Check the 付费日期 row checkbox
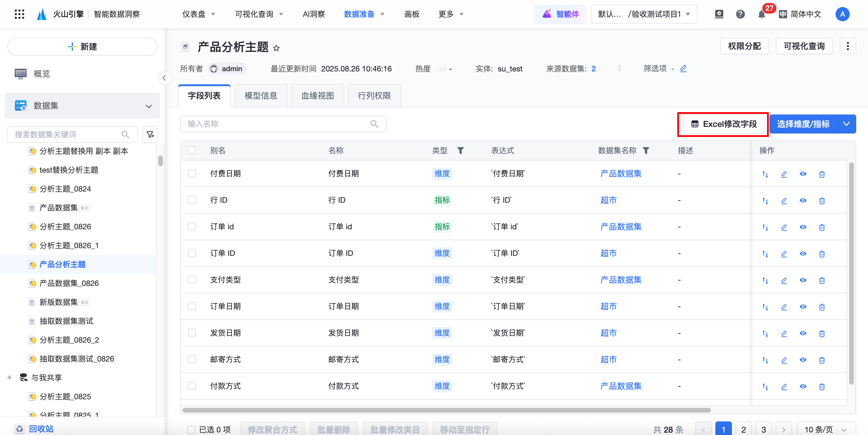The width and height of the screenshot is (868, 435). coord(192,174)
